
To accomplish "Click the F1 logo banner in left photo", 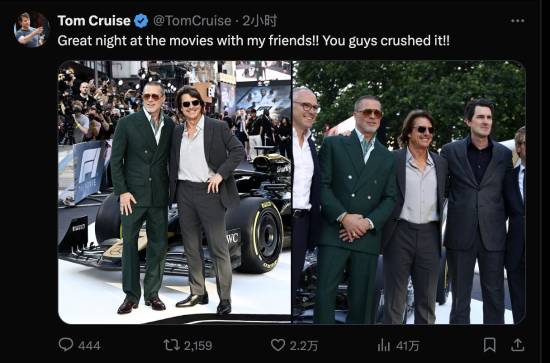I will pos(88,172).
